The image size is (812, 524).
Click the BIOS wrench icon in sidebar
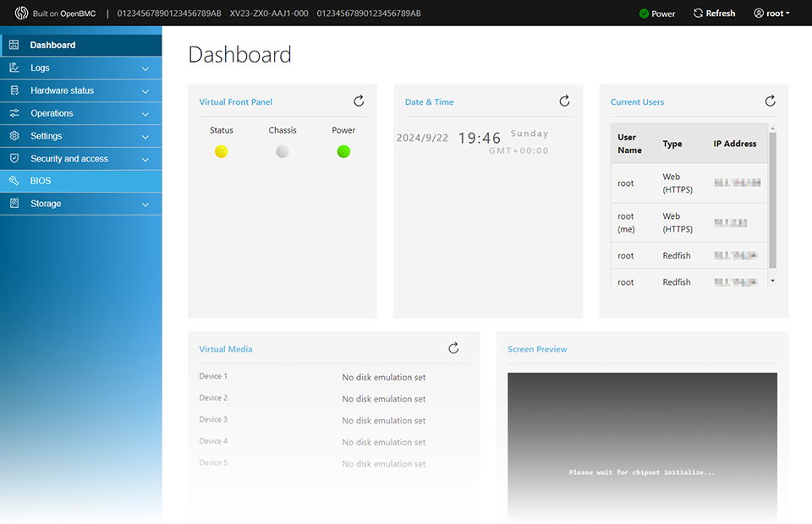(14, 181)
